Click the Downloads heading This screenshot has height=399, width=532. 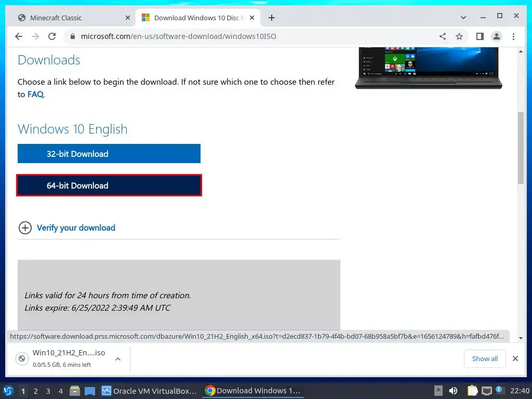coord(49,60)
